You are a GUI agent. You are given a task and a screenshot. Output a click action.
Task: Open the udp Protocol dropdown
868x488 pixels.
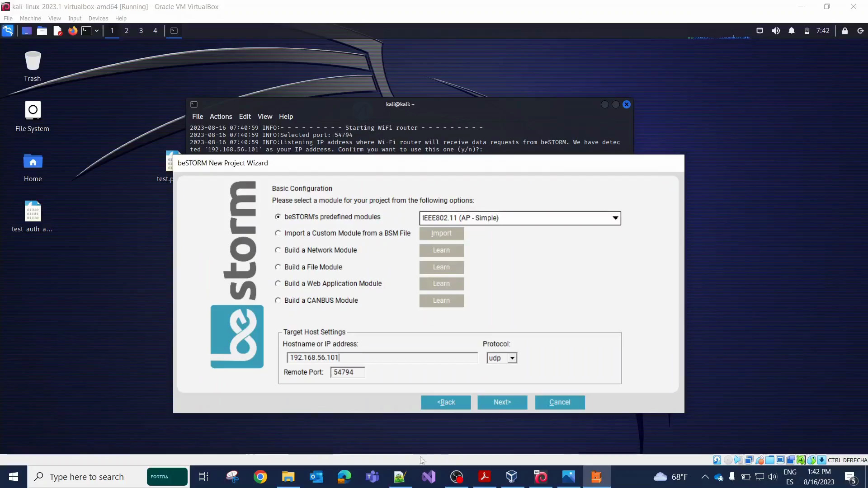pos(512,358)
